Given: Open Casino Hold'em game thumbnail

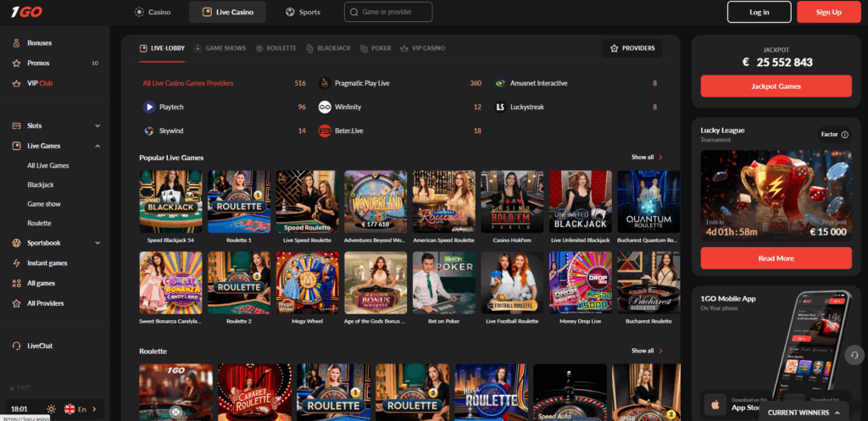Looking at the screenshot, I should [x=512, y=202].
